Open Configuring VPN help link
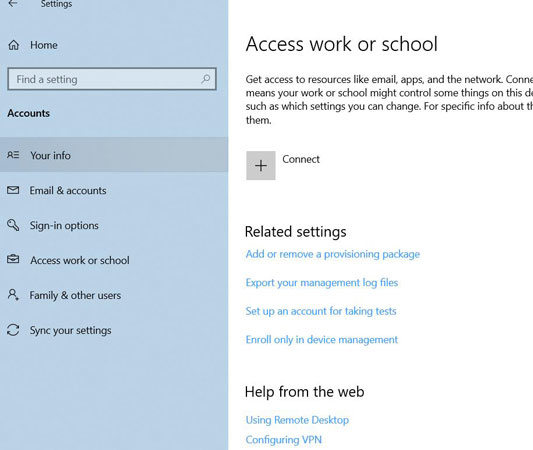Screen dimensions: 533x450 click(x=283, y=440)
